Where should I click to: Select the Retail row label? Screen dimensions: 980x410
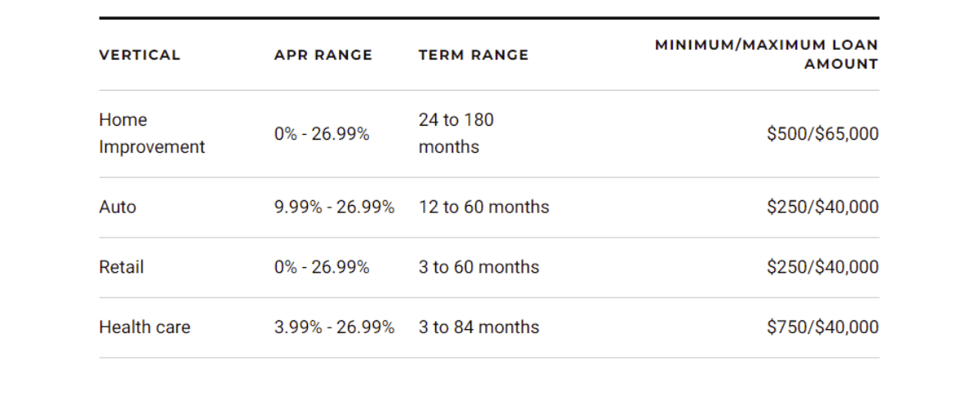(x=122, y=267)
